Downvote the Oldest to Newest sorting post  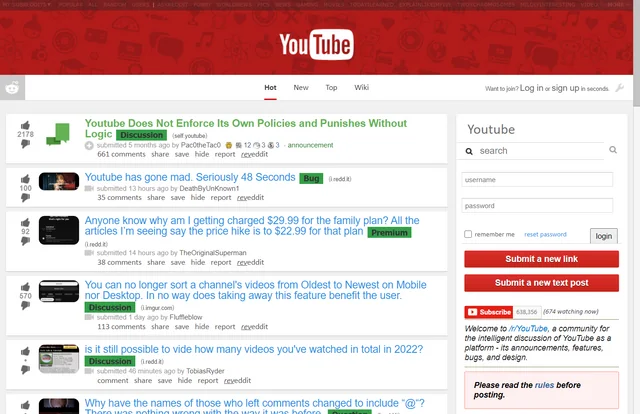pos(25,305)
